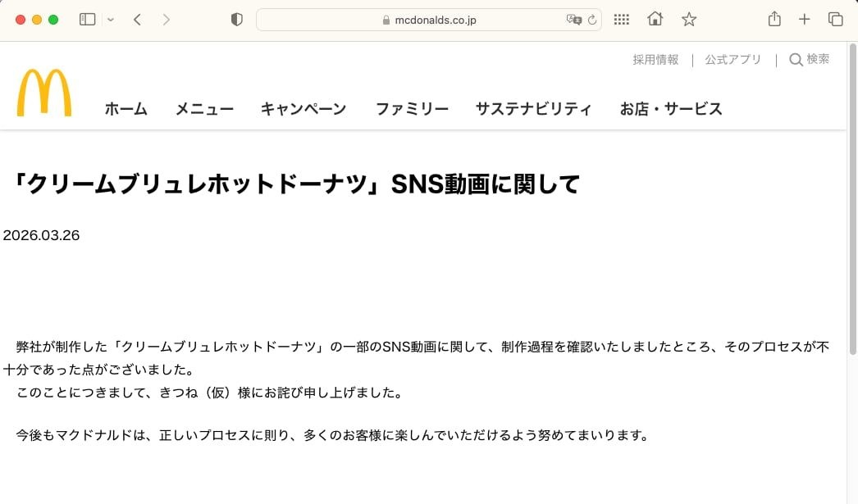Open the ホーム menu item

126,109
